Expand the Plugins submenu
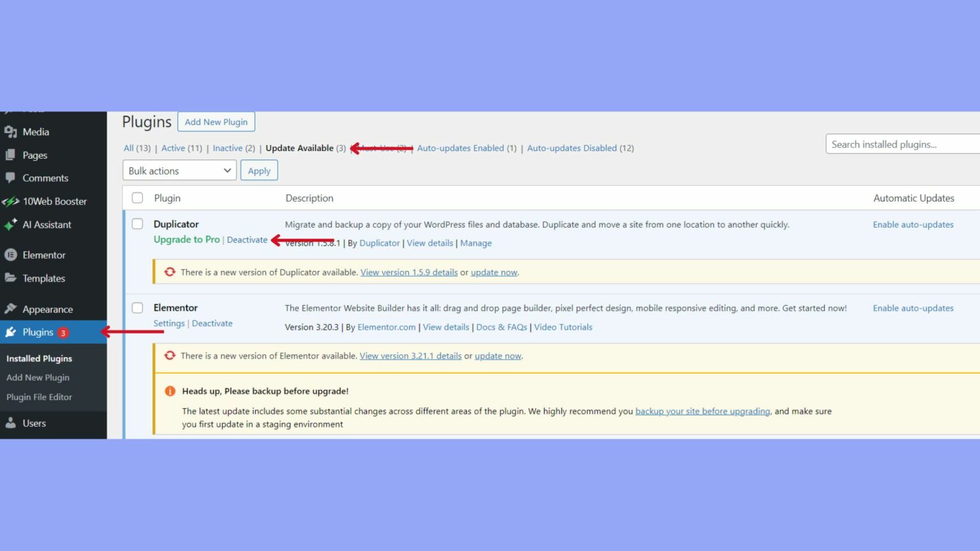This screenshot has width=980, height=551. [38, 332]
